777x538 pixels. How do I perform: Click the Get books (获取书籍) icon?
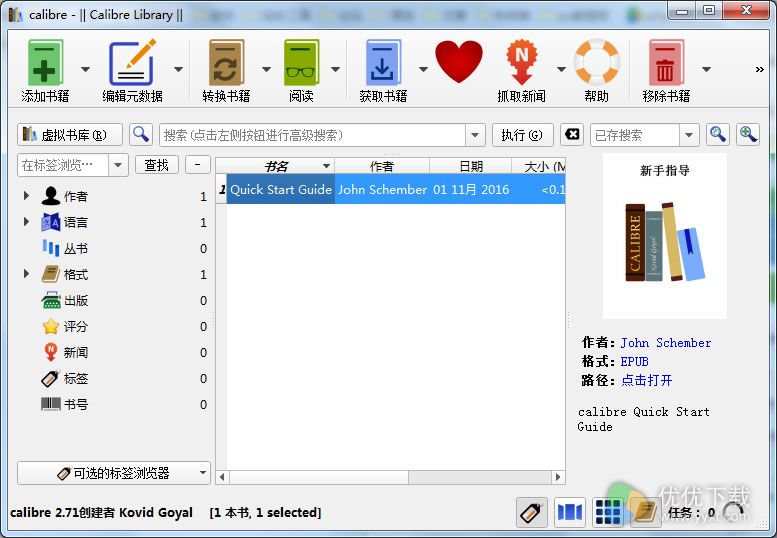tap(383, 63)
